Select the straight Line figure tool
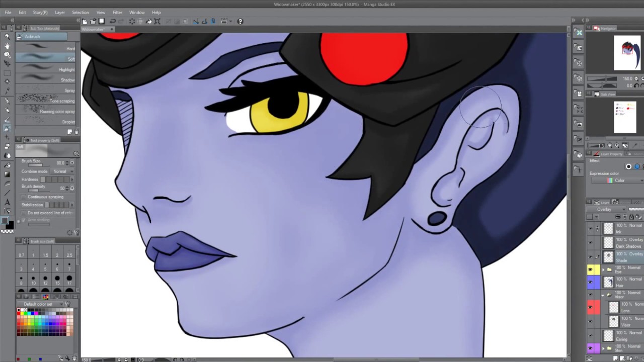Image resolution: width=644 pixels, height=362 pixels. coord(7,193)
